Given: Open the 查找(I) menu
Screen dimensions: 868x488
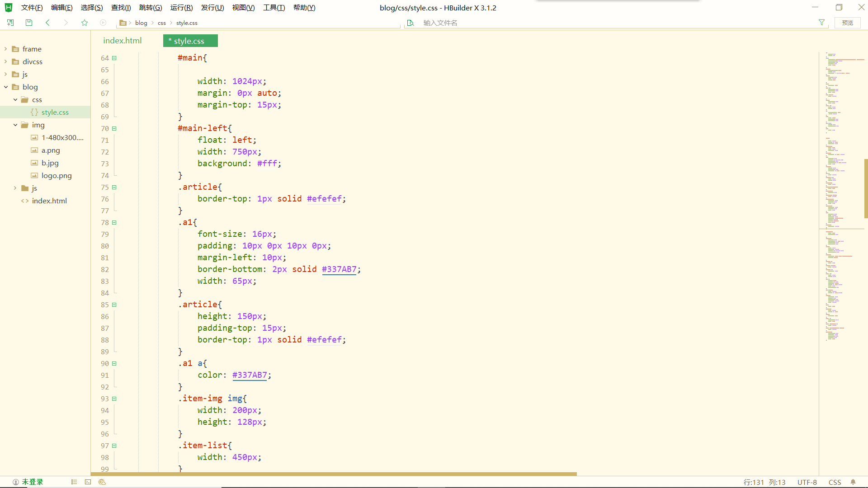Looking at the screenshot, I should coord(121,8).
